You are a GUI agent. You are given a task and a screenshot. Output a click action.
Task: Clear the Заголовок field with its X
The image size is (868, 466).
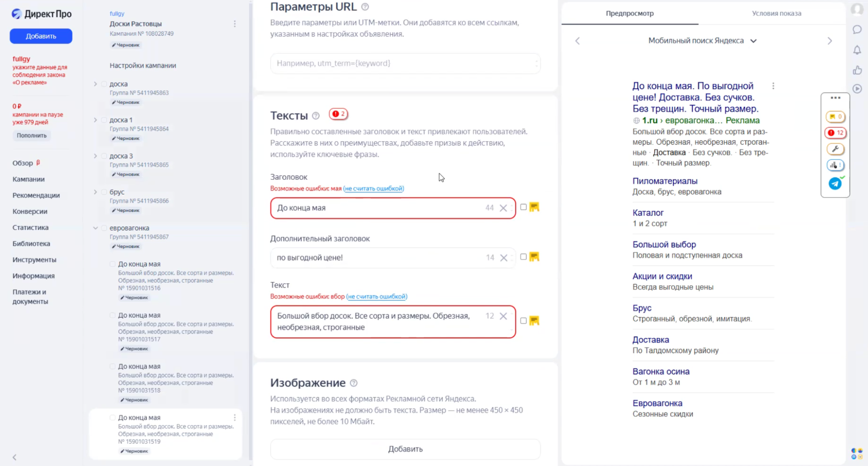point(503,208)
